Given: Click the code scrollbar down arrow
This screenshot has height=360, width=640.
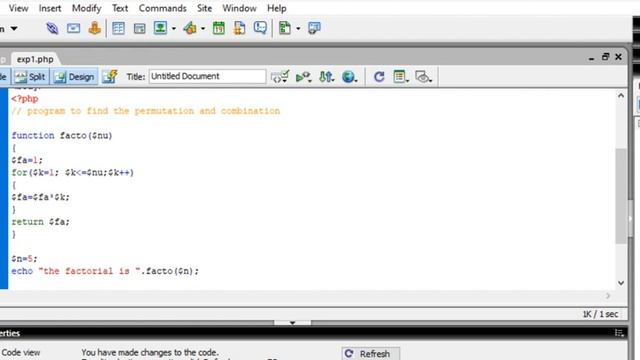Looking at the screenshot, I should tap(621, 283).
